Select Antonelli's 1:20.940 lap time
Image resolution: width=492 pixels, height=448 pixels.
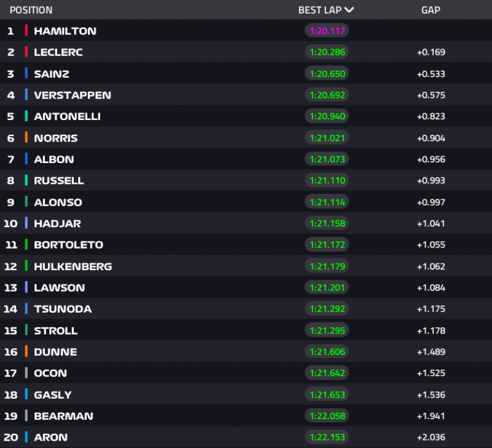point(327,116)
